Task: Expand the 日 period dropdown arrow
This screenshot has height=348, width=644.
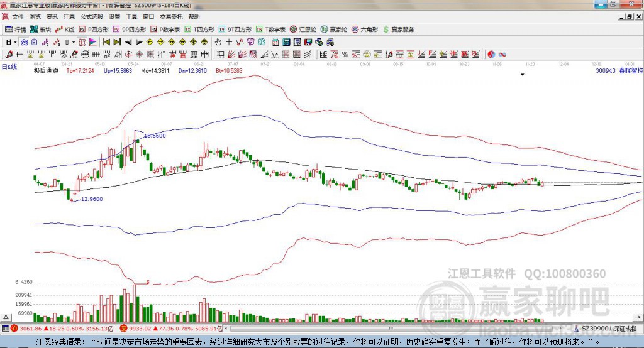Action: tap(15, 42)
